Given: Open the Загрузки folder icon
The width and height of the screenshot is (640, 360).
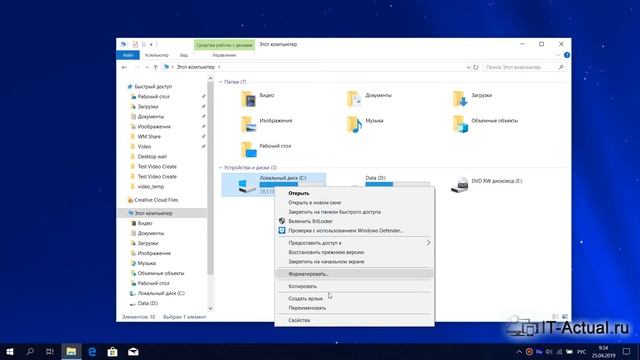Looking at the screenshot, I should pyautogui.click(x=460, y=99).
